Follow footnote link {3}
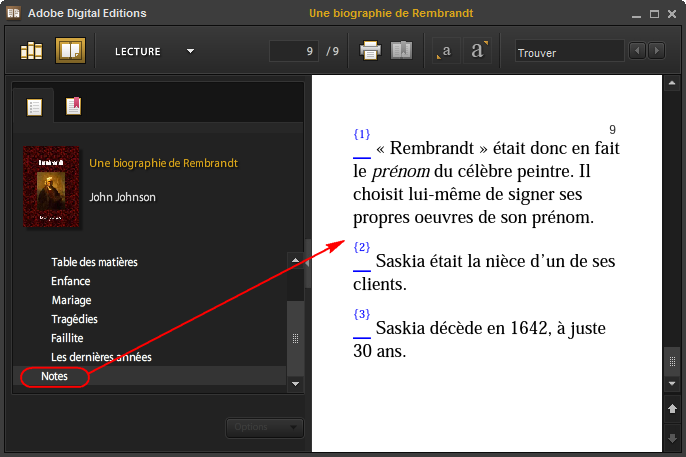The image size is (686, 457). pos(362,314)
